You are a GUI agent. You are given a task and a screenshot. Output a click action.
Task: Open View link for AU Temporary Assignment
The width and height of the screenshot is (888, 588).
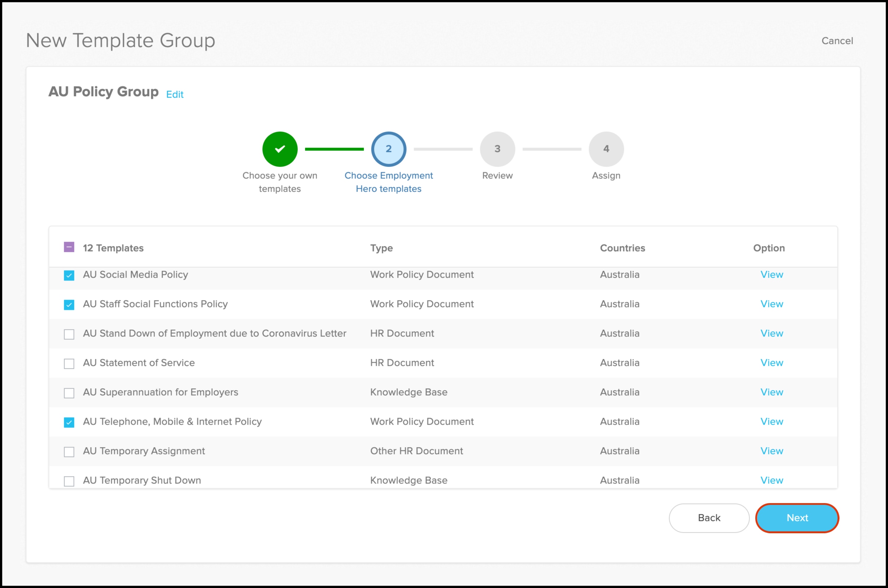[x=771, y=451]
